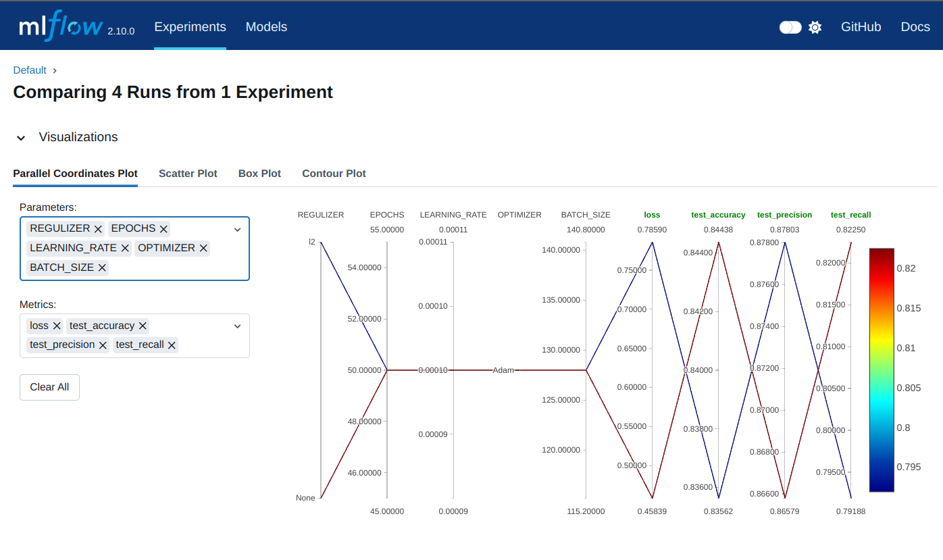Open Models in the top navigation

[266, 27]
